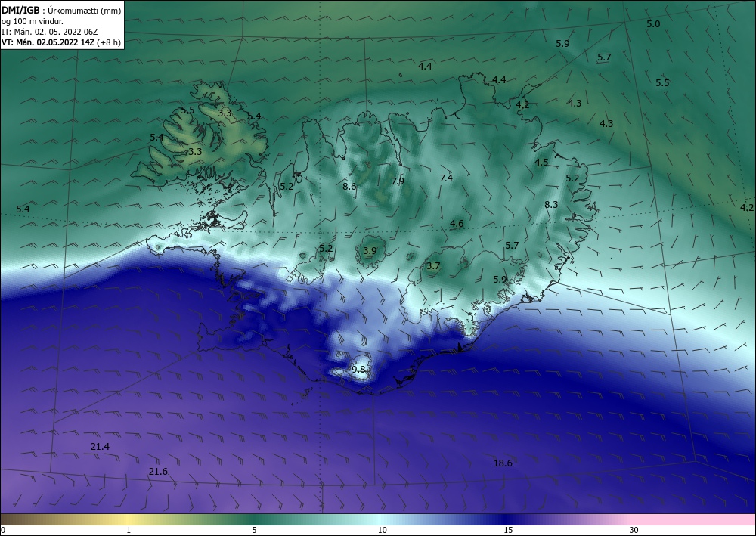Click the colorbar tick label 0
The image size is (756, 536).
(3, 530)
